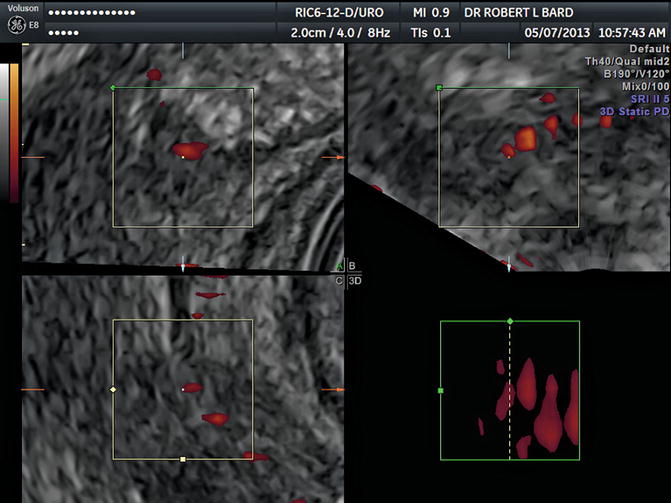Click the green square handle on the 3D render box's left edge
The width and height of the screenshot is (671, 503).
[x=440, y=390]
